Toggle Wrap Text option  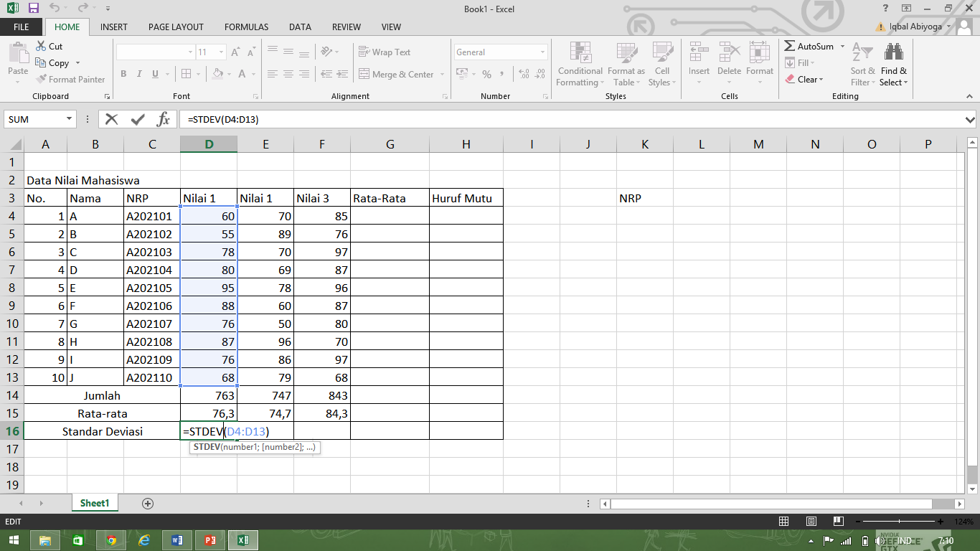[x=385, y=52]
